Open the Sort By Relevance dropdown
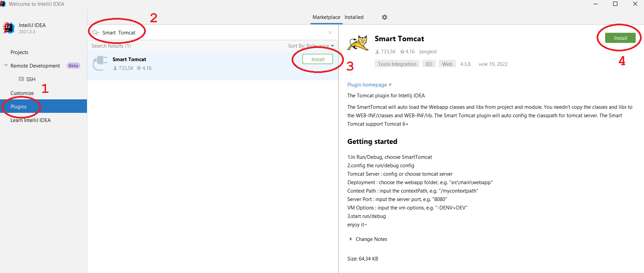Viewport: 644px width, 273px height. click(x=311, y=46)
